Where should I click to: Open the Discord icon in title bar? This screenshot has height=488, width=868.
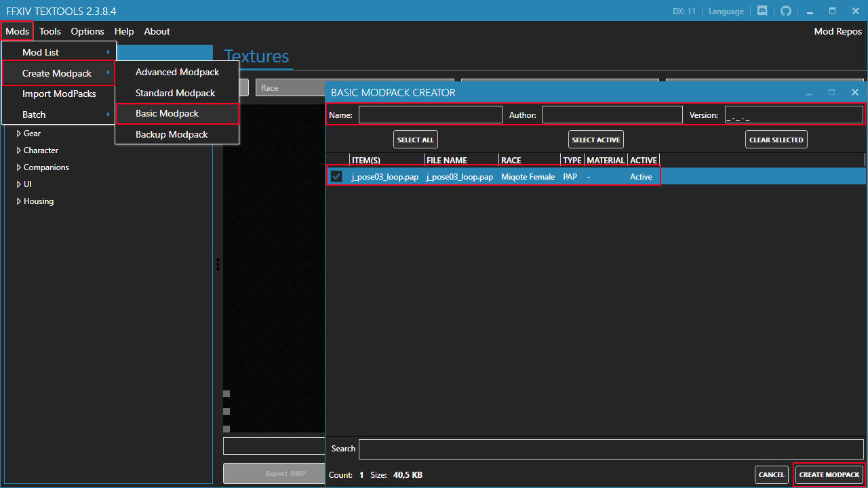click(762, 11)
